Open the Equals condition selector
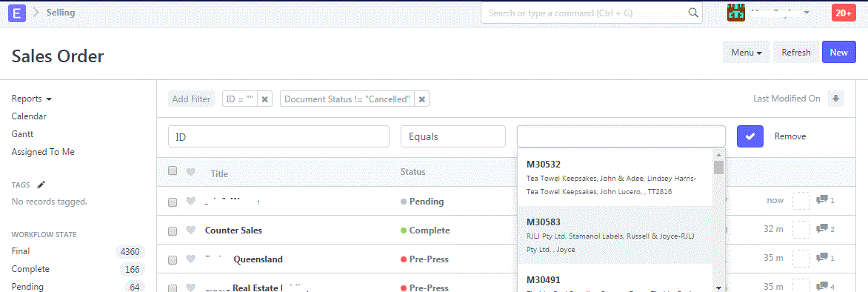This screenshot has width=868, height=292. [453, 136]
